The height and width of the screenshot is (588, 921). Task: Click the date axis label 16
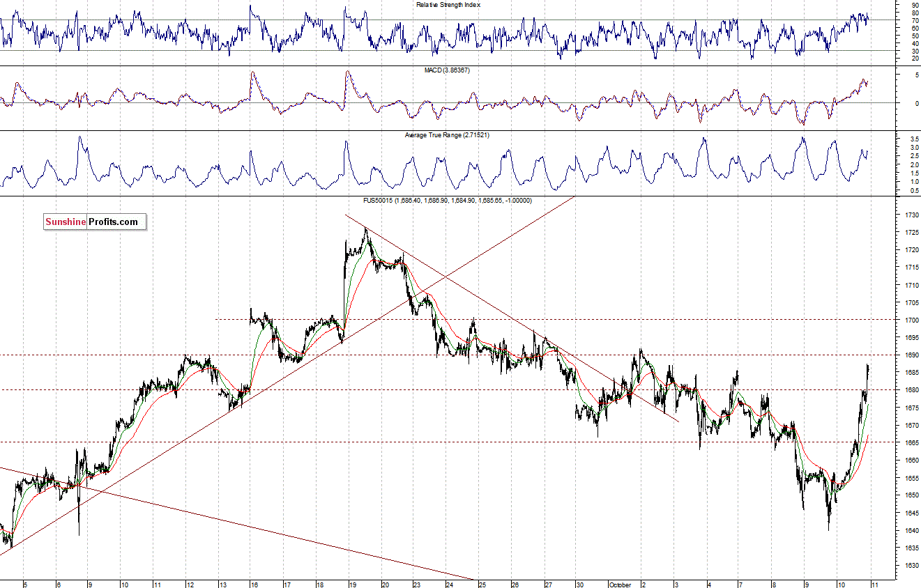(x=254, y=584)
